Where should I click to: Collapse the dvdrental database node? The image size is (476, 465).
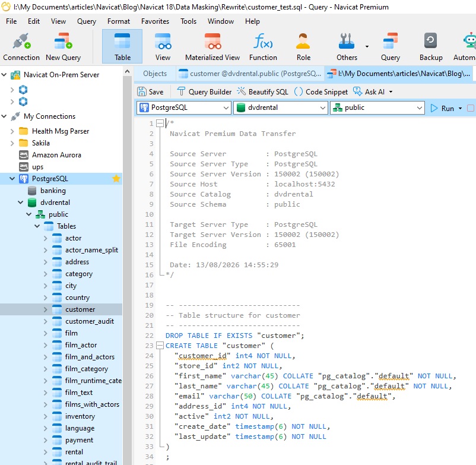click(x=20, y=203)
